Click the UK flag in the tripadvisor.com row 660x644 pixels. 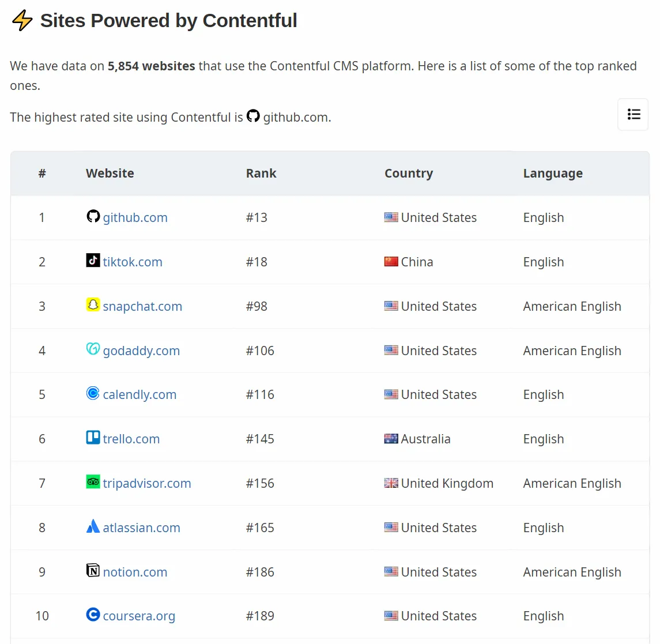pos(391,483)
